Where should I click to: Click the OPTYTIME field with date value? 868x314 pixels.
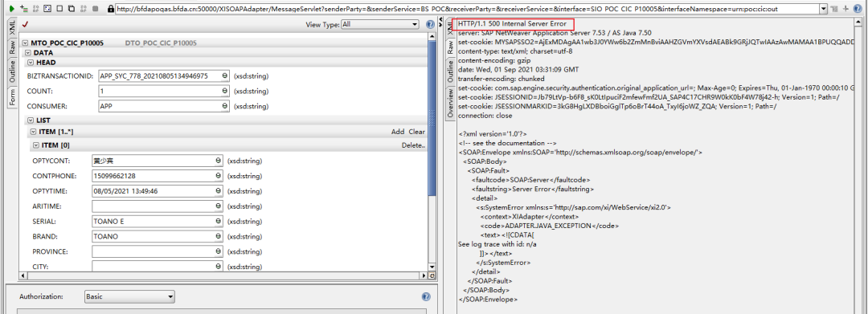pos(158,190)
